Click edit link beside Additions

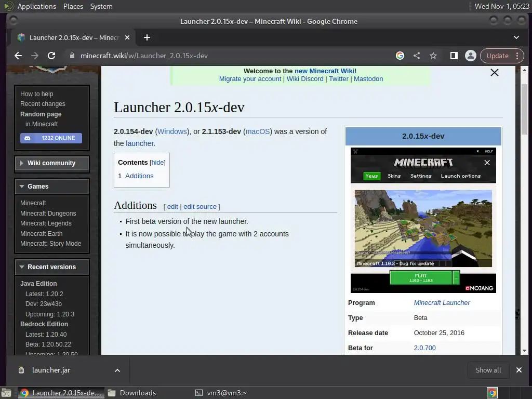pyautogui.click(x=172, y=207)
